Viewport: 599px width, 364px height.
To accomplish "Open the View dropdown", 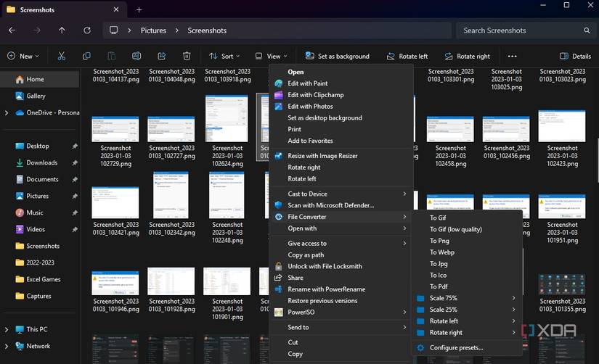I will (272, 56).
